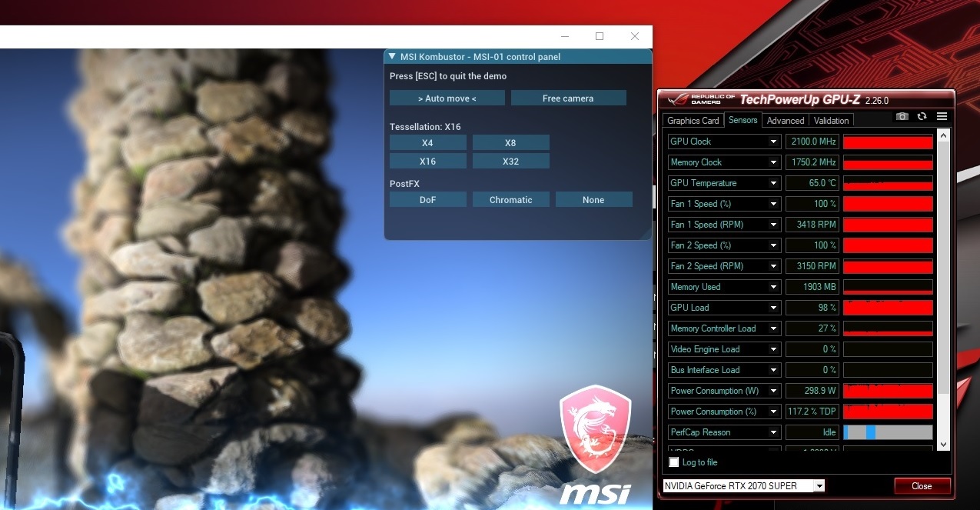Select the DoF PostFX button
The image size is (980, 510).
pos(427,200)
